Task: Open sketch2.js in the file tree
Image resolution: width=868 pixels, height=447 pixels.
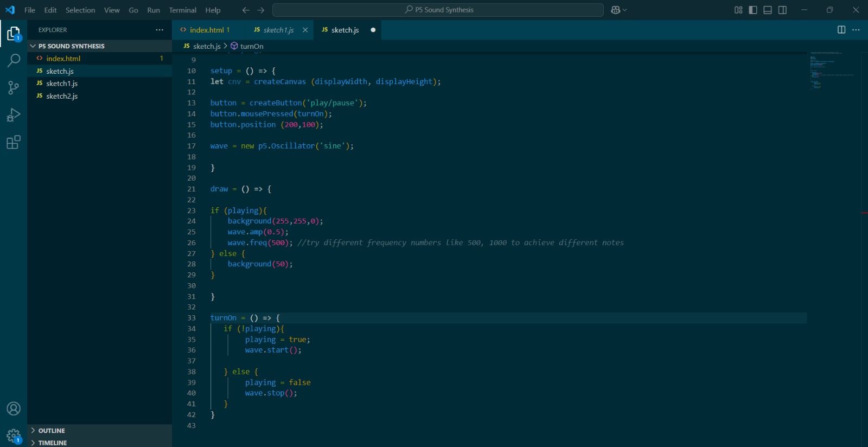Action: [99, 96]
